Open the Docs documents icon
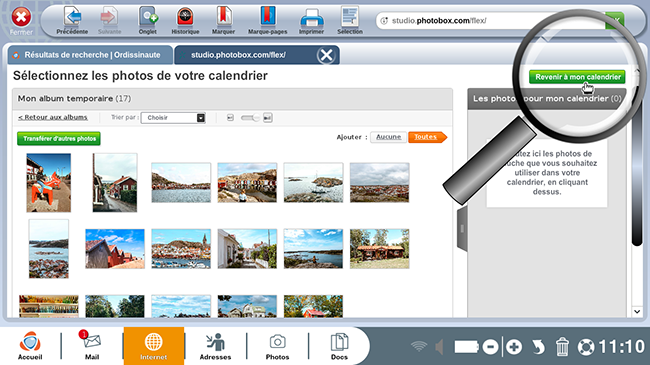 339,346
